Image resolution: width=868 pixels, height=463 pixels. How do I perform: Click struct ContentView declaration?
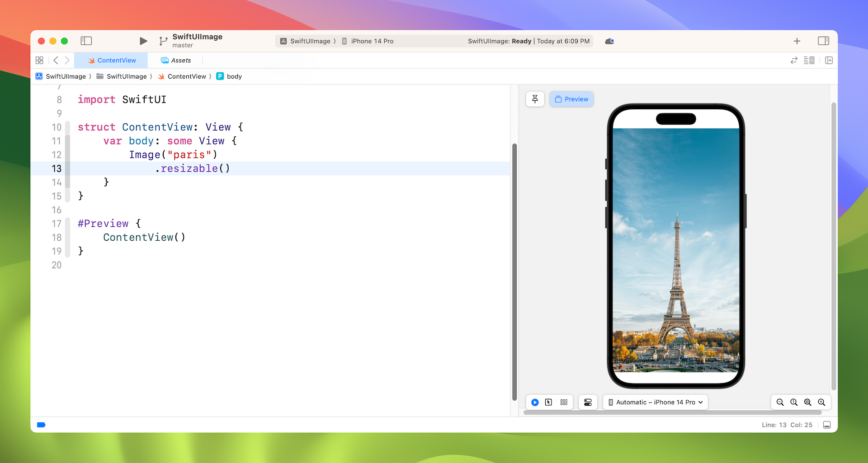[x=160, y=127]
